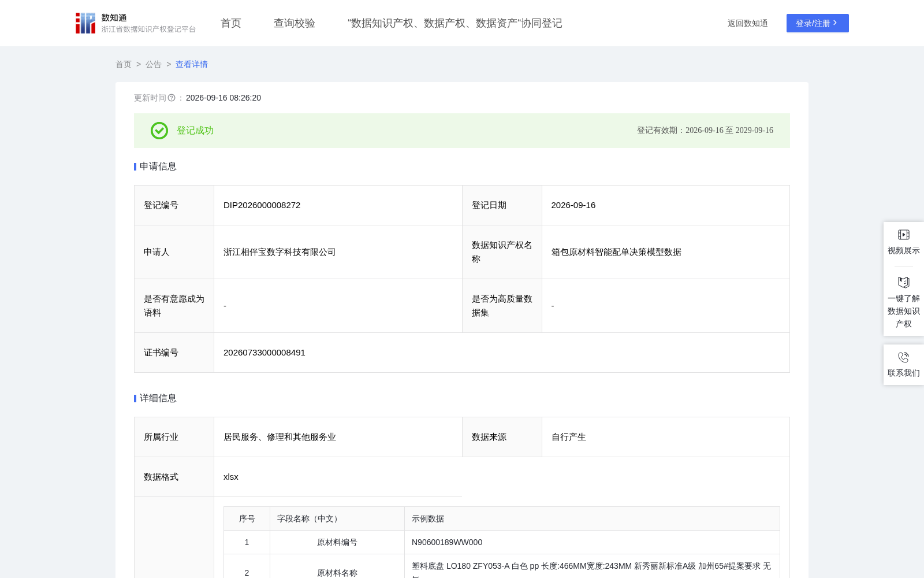This screenshot has height=578, width=924.
Task: Click the 登记编号 label cell
Action: (x=174, y=205)
